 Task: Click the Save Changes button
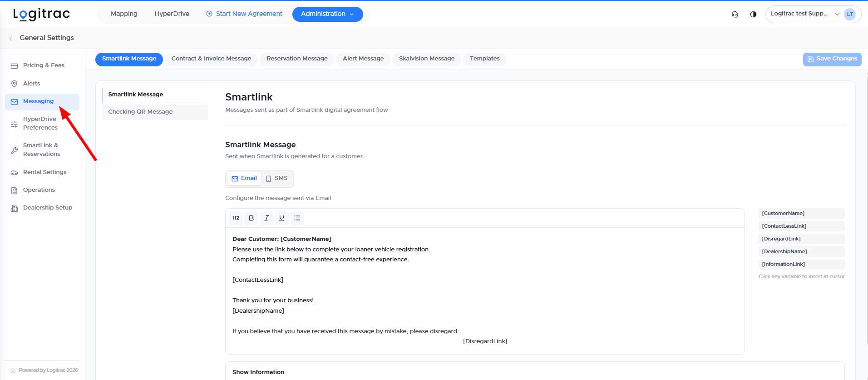pos(832,59)
